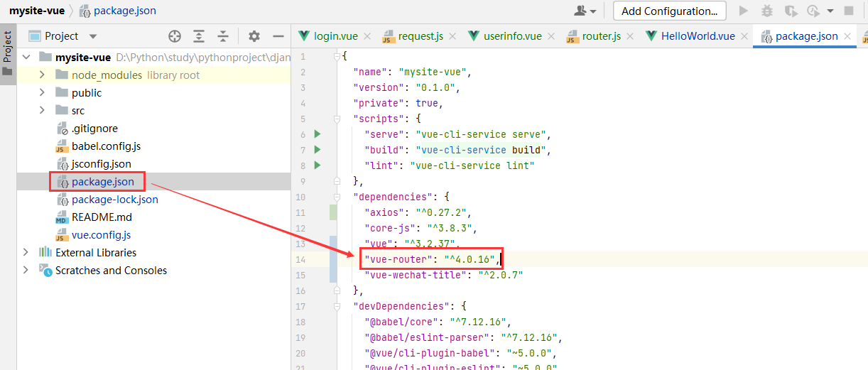Select vue.config.js in project tree
868x370 pixels.
coord(101,235)
